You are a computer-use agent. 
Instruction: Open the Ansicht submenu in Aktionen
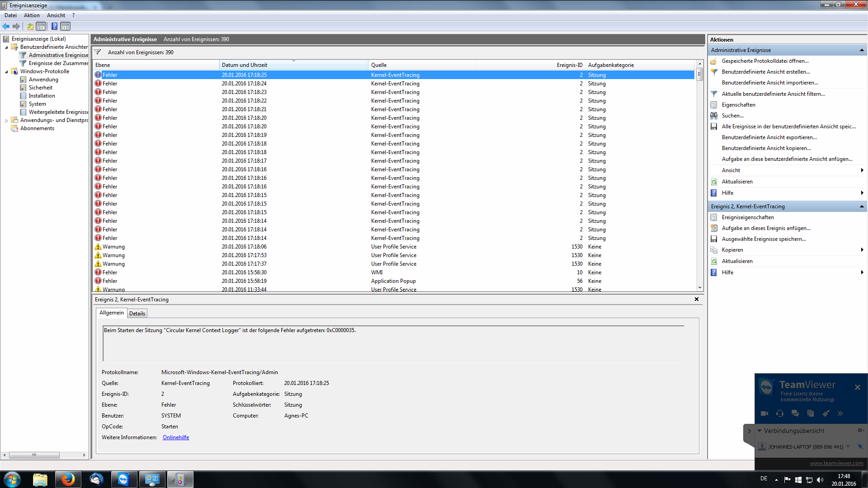coord(787,170)
